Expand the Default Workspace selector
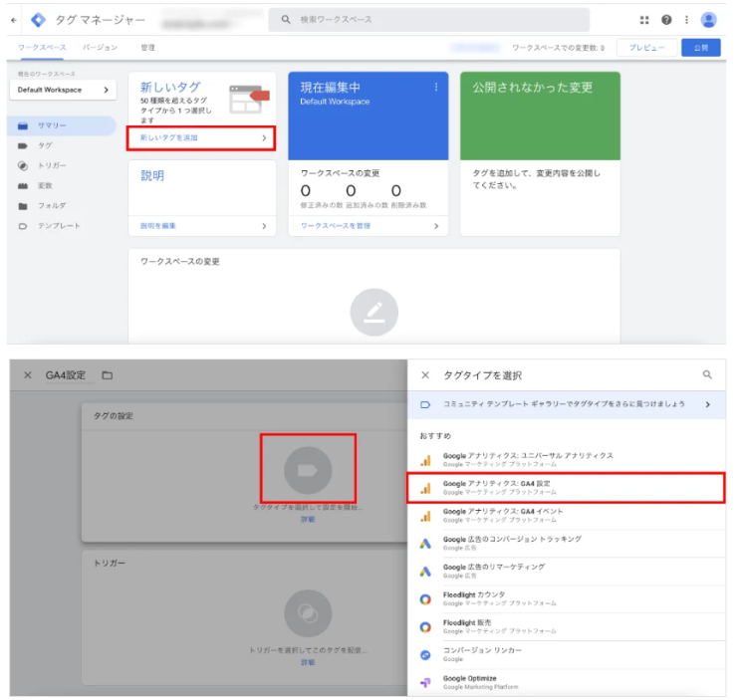The height and width of the screenshot is (700, 740). (63, 90)
